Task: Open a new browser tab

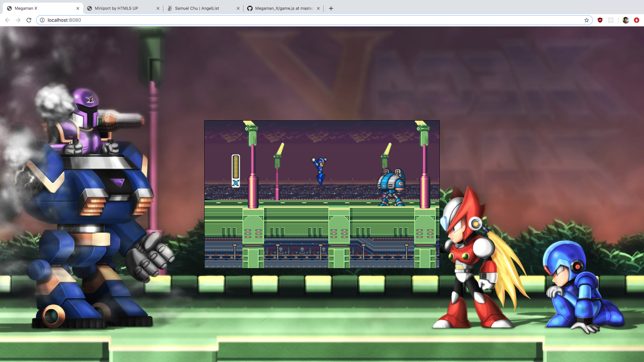Action: tap(331, 8)
